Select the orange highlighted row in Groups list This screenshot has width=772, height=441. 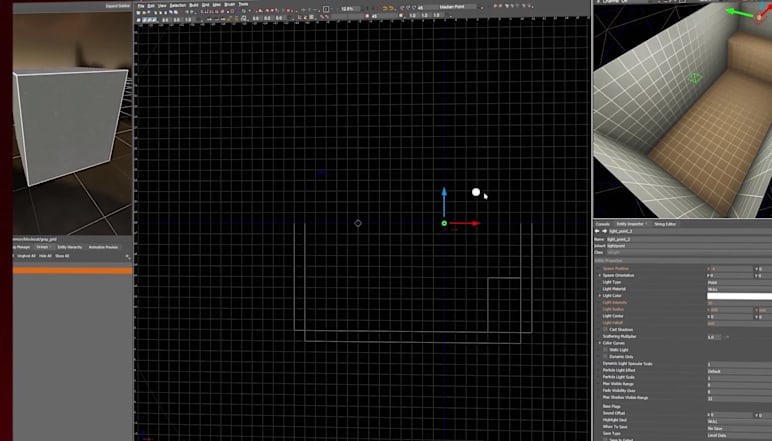click(x=72, y=271)
